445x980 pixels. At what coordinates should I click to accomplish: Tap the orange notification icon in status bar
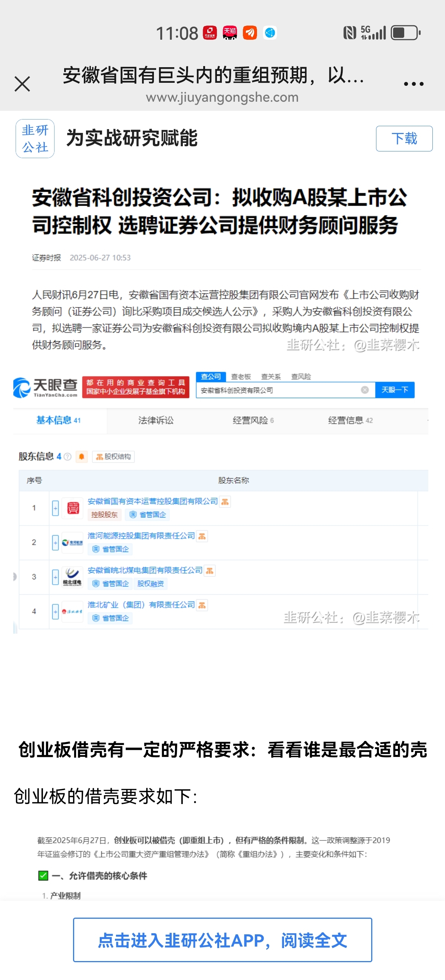click(250, 33)
